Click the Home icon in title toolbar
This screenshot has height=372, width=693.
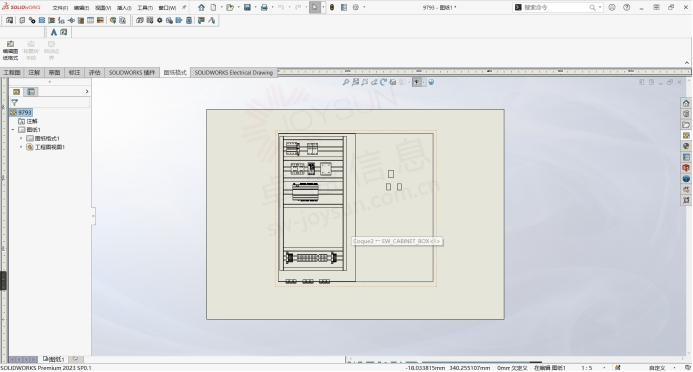pyautogui.click(x=201, y=8)
